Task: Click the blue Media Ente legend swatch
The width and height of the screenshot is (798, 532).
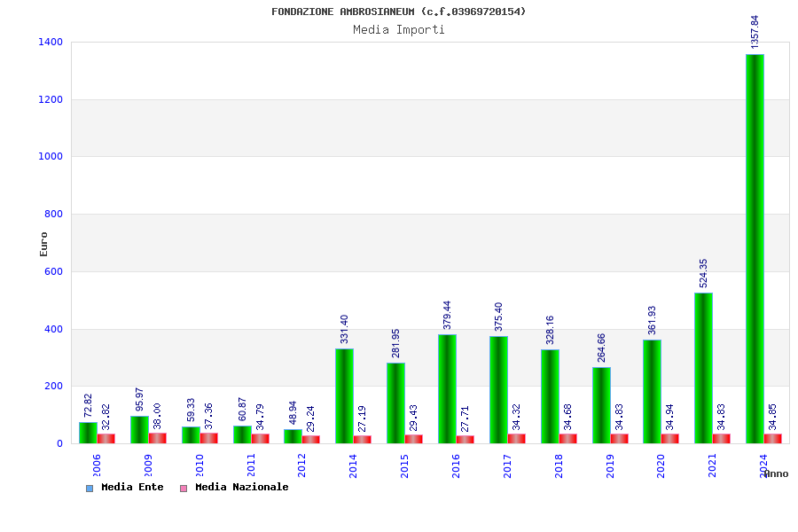Action: click(90, 489)
